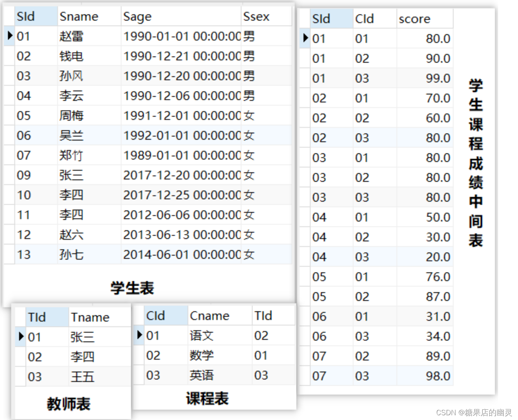Select the score 20.0 cell
Viewport: 518px width, 420px height.
(x=425, y=257)
